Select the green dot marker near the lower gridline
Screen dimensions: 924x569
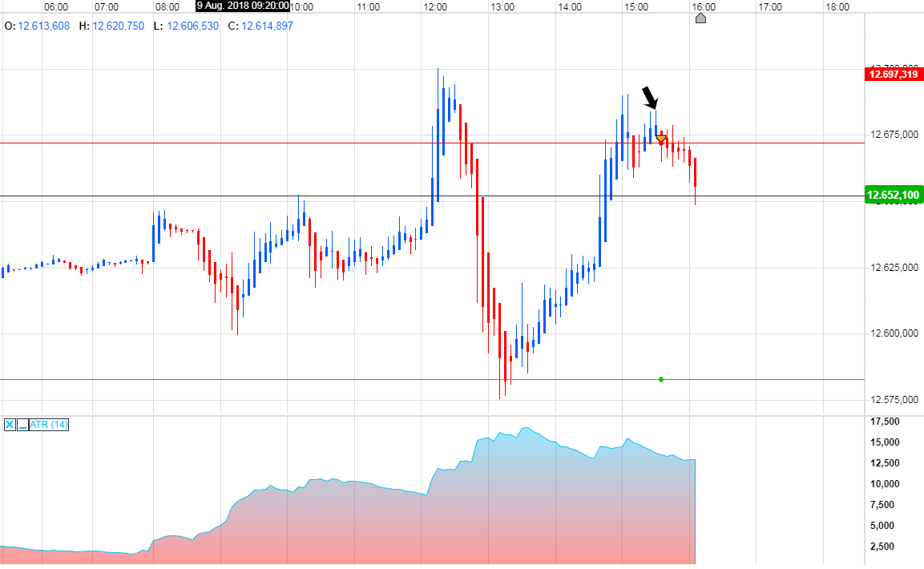coord(661,379)
